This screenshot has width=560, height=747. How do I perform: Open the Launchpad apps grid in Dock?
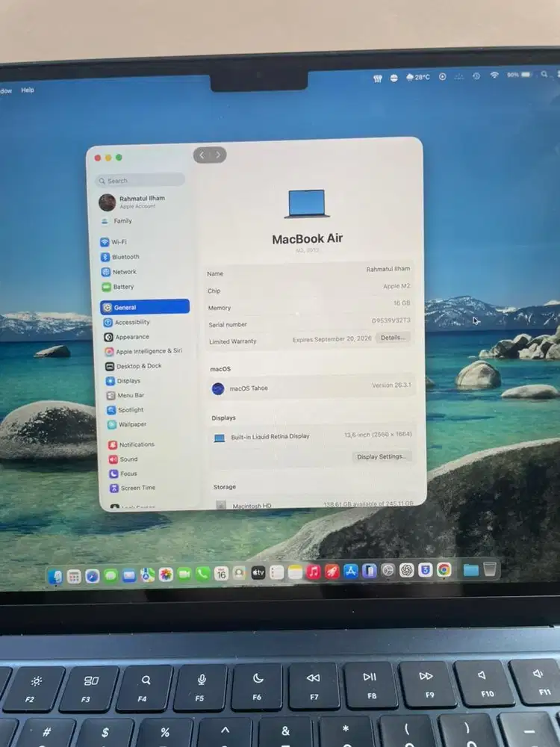point(74,577)
